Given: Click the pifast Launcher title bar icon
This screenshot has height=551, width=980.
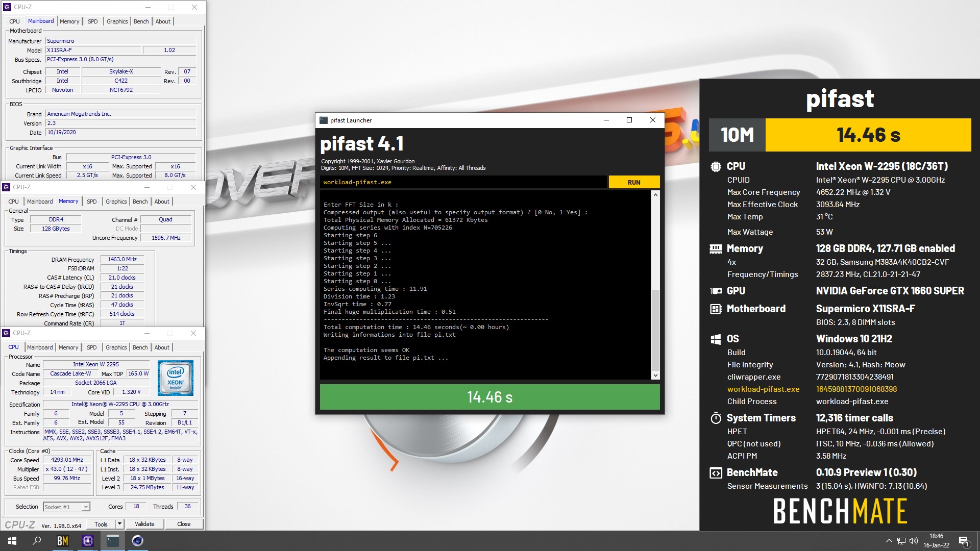Looking at the screenshot, I should [x=324, y=120].
